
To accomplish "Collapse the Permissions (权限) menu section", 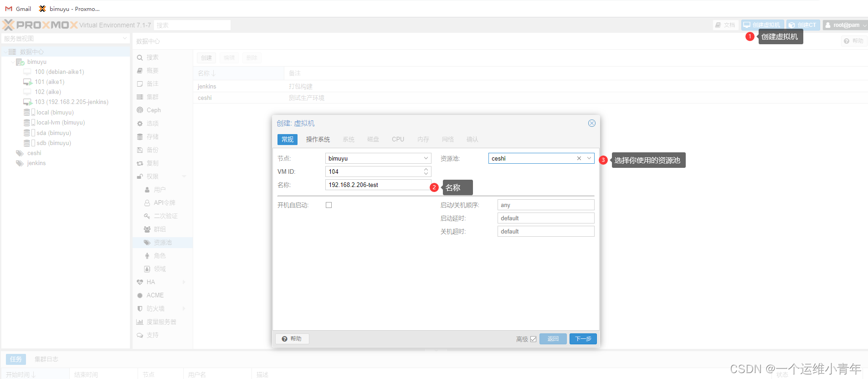I will coord(184,177).
